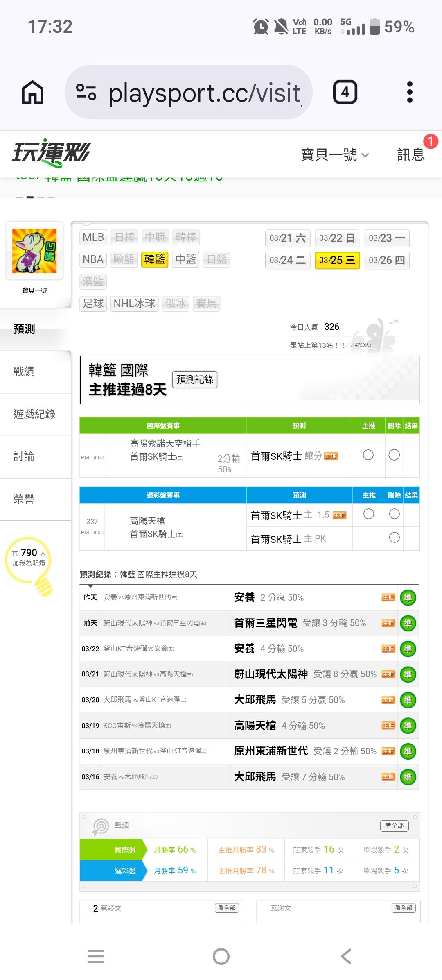This screenshot has width=442, height=980.
Task: Select 刪除 radio for 首爾SK騎士 主 -1.5
Action: 395,514
